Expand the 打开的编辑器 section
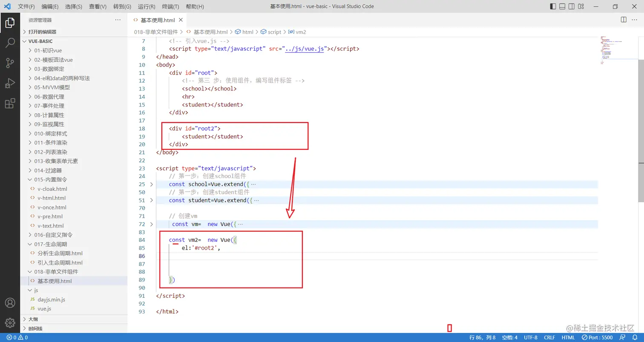The width and height of the screenshot is (644, 342). pyautogui.click(x=74, y=32)
